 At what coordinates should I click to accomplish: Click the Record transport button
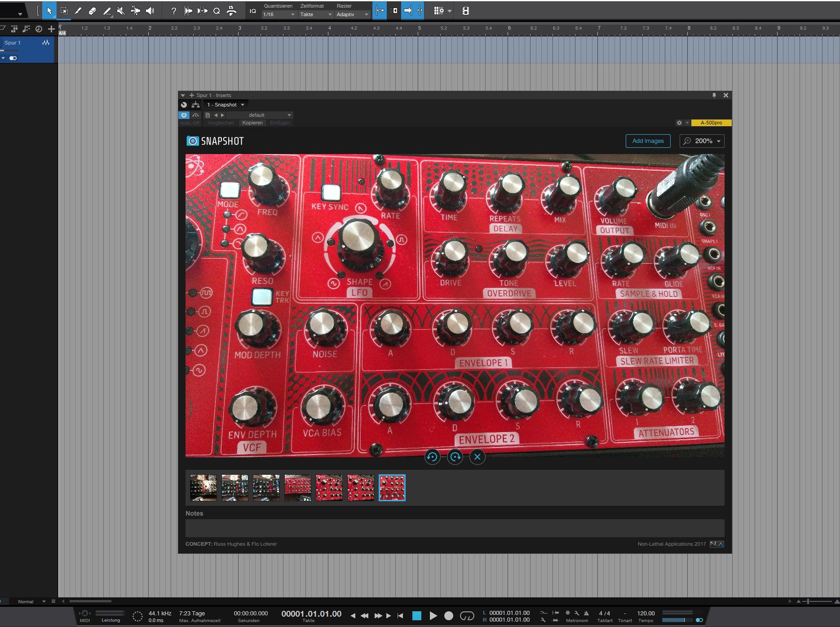point(448,616)
